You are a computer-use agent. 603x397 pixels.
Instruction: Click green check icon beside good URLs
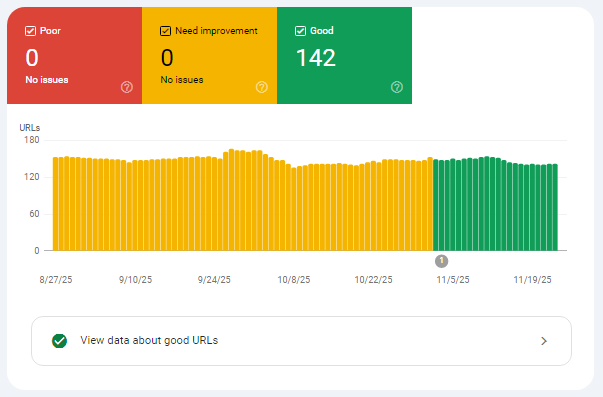[60, 341]
